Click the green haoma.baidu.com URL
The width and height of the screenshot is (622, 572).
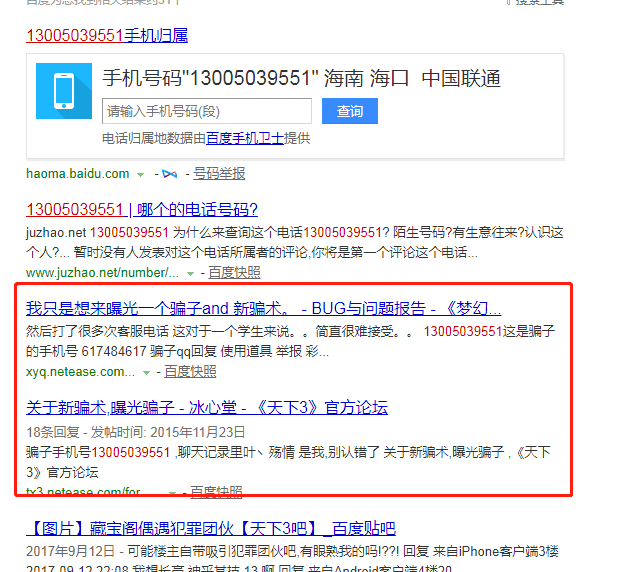pos(78,174)
